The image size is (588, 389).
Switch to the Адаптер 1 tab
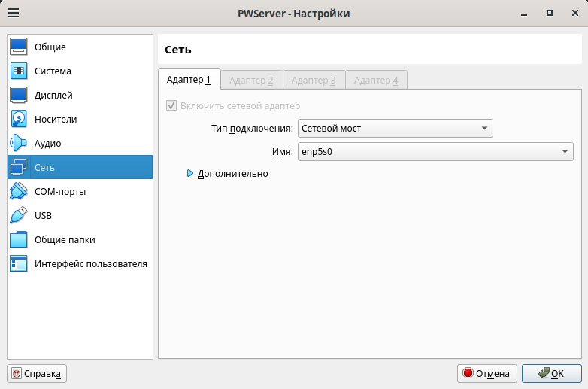(x=189, y=80)
